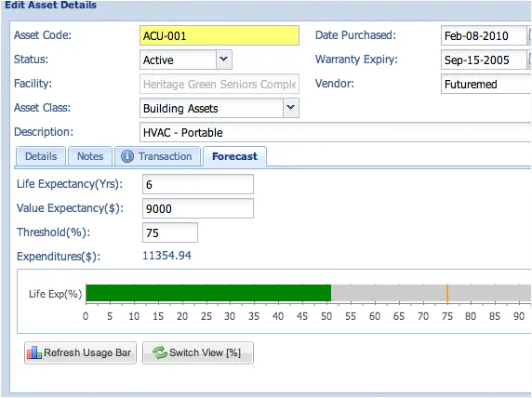Select the Threshold(%) input box
The image size is (532, 398).
[x=170, y=232]
